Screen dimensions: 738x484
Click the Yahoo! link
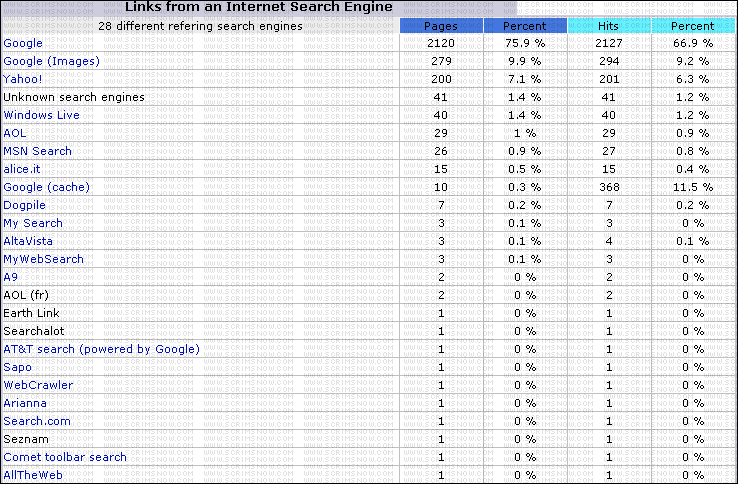coord(23,79)
